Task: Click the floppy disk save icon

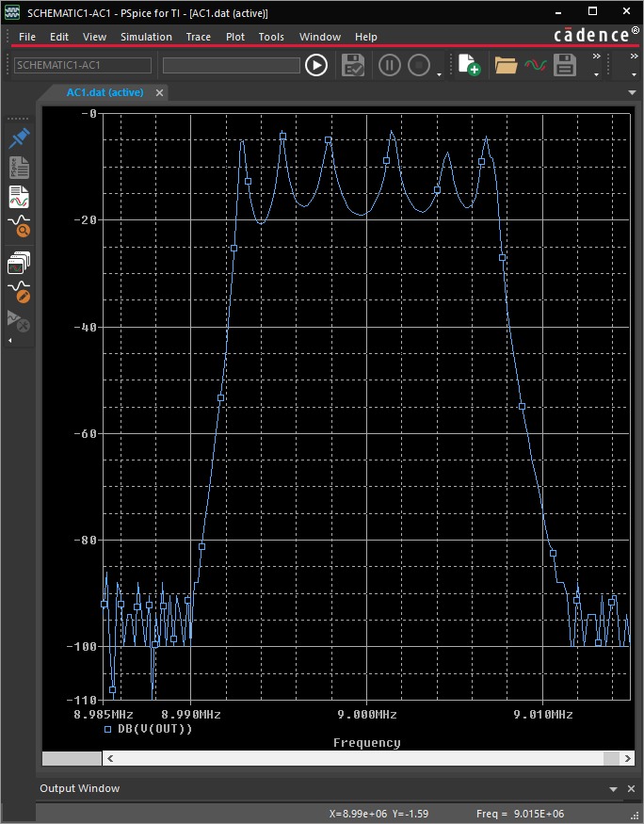Action: (x=565, y=65)
